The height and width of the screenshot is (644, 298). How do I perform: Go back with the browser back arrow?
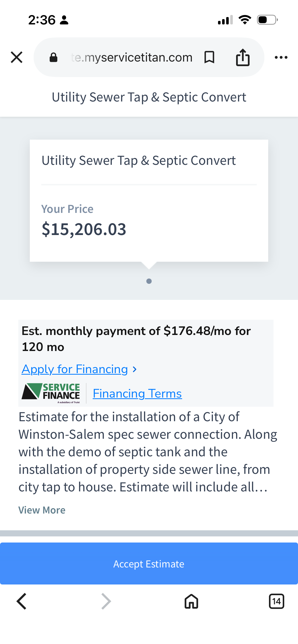point(22,601)
